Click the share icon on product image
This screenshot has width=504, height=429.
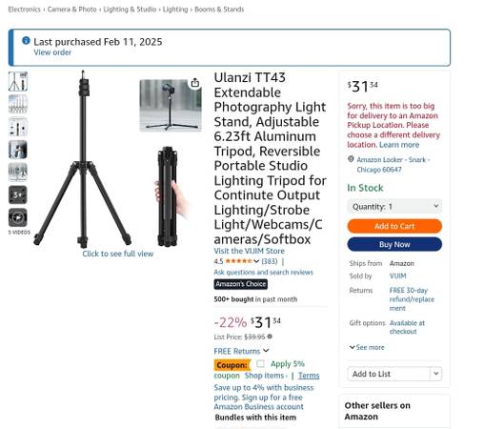tap(194, 83)
